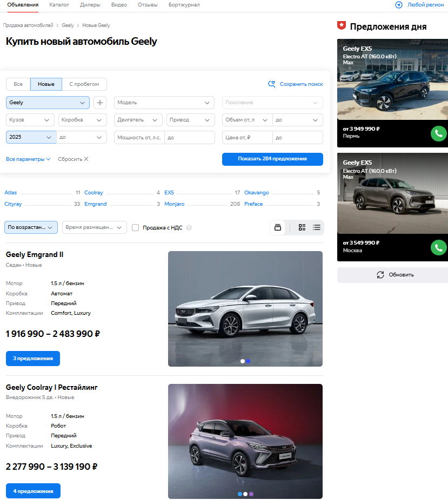Open the Geely Emgrand II listing title

tap(35, 254)
